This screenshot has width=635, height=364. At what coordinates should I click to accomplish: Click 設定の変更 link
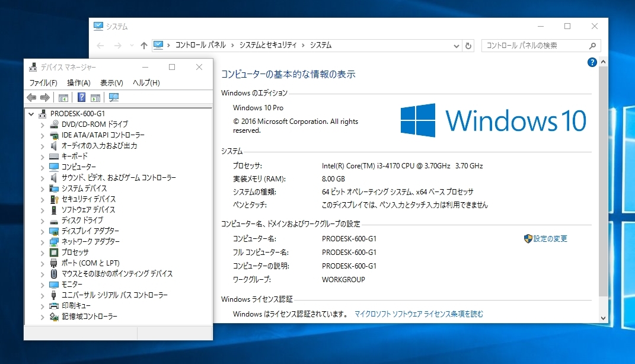pos(550,238)
